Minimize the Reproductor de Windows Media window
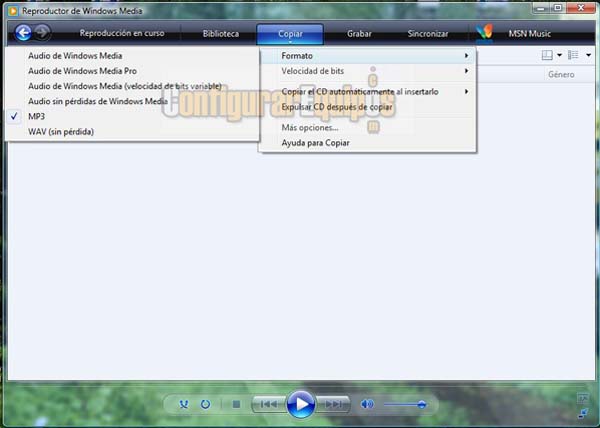The image size is (600, 428). point(541,8)
